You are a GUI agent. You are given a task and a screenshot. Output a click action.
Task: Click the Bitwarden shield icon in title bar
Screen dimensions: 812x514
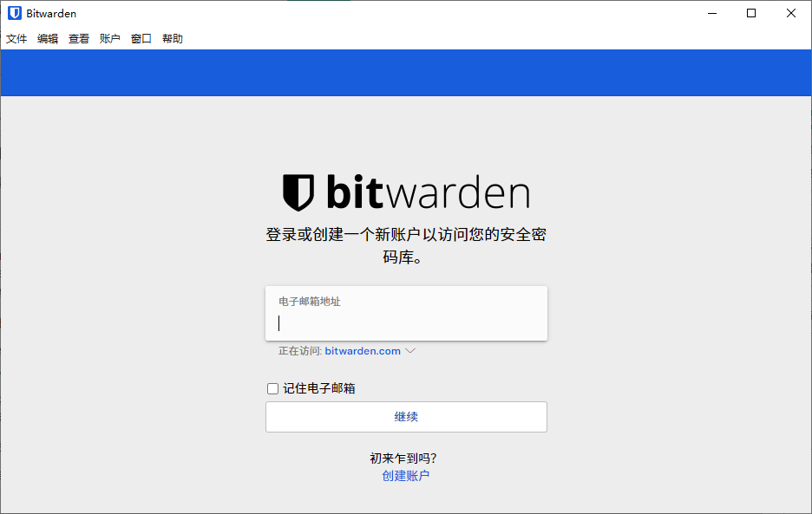click(x=15, y=14)
